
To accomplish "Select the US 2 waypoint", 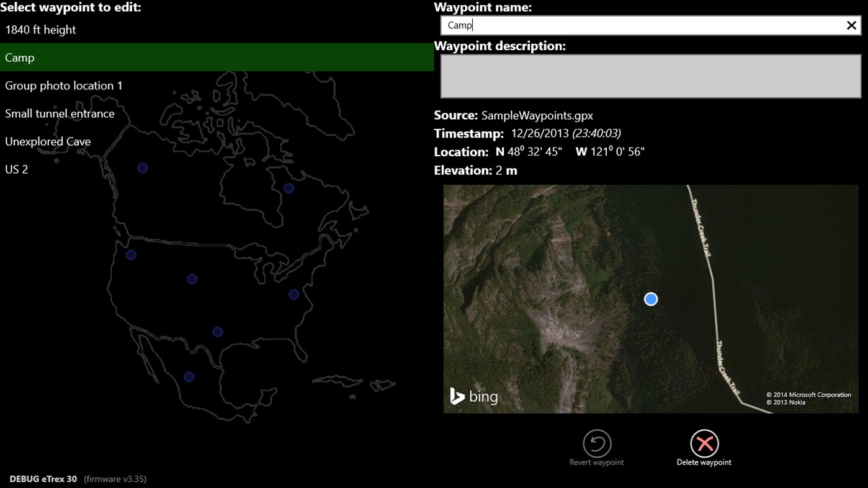I will (16, 169).
